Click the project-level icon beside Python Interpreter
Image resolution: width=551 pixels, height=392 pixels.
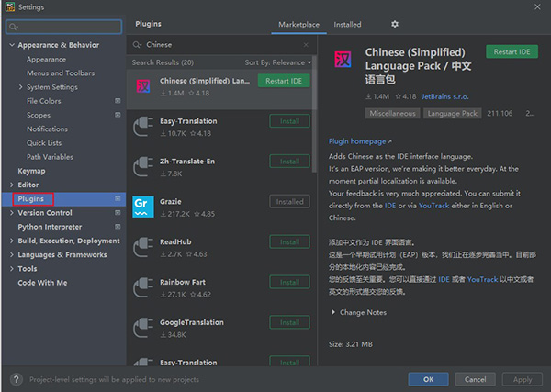pyautogui.click(x=118, y=227)
